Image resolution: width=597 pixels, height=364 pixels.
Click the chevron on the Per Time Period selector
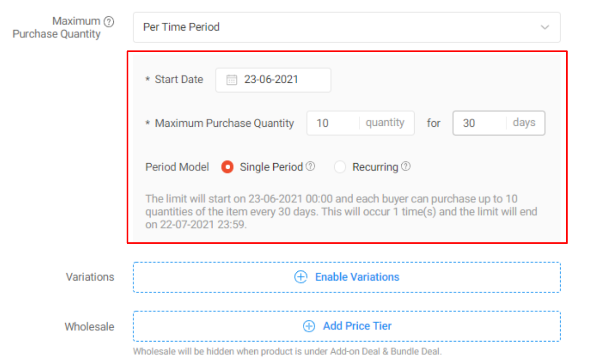tap(545, 27)
